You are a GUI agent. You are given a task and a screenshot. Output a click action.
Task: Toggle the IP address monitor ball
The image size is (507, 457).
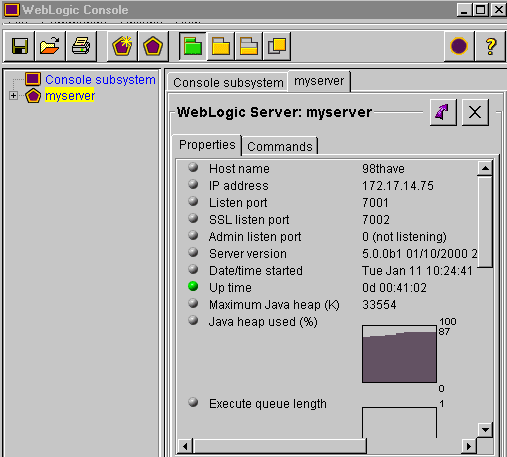pos(193,184)
